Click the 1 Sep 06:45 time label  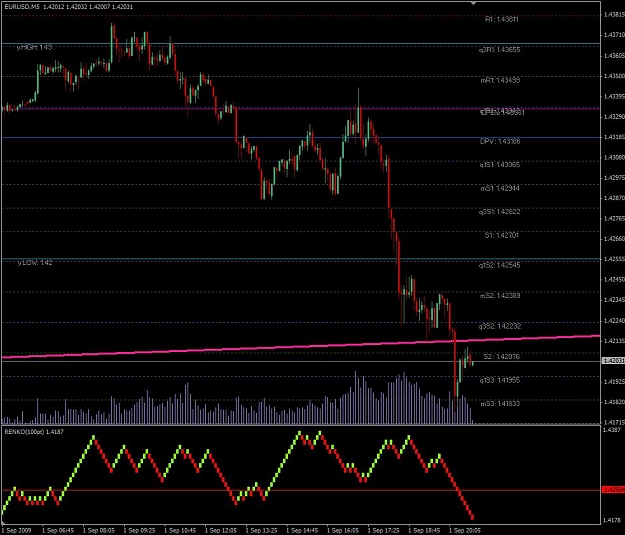tap(58, 531)
